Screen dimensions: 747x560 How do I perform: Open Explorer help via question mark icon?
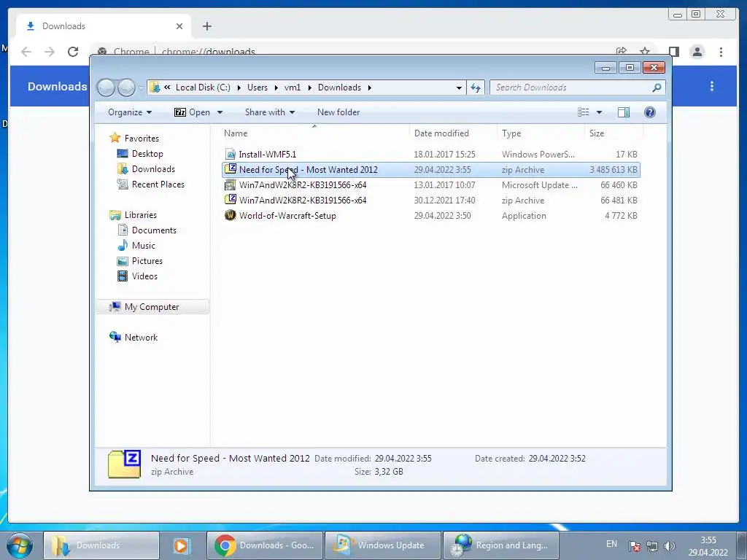[650, 112]
